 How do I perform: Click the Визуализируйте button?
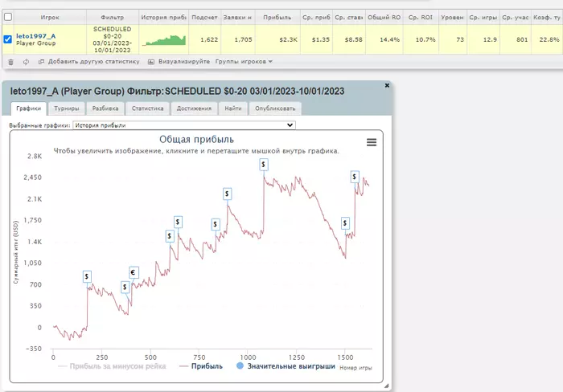[179, 62]
